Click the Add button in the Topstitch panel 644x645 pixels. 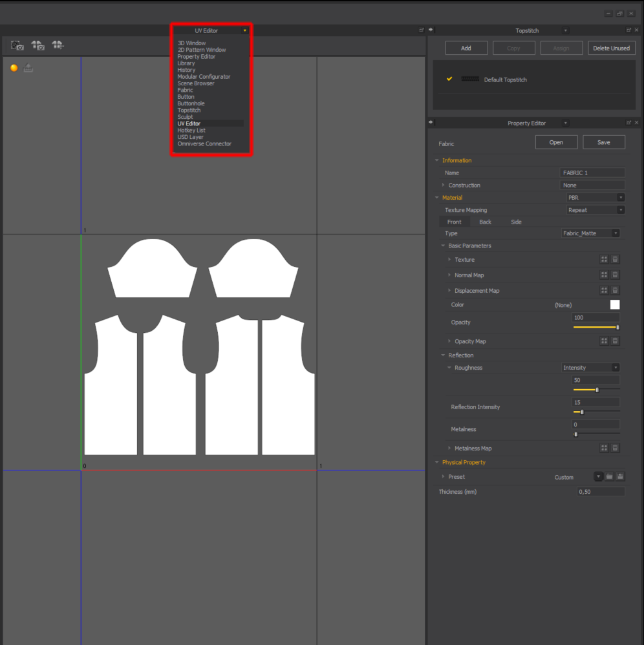click(x=466, y=47)
